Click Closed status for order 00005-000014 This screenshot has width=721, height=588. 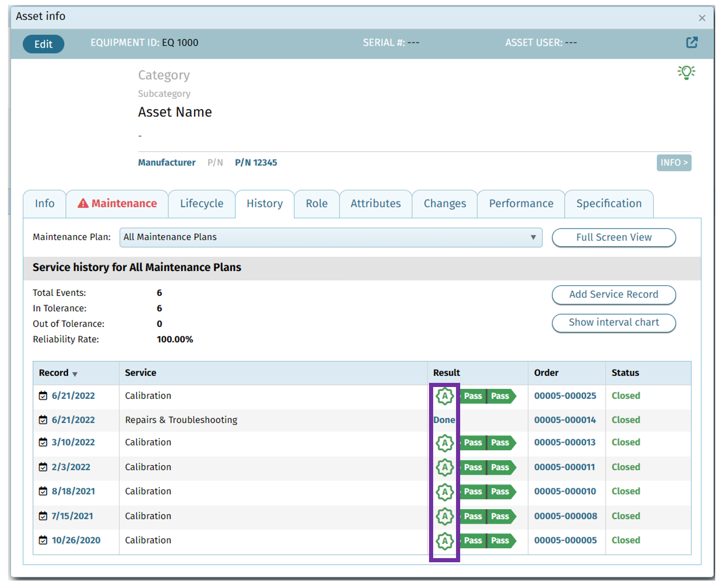[x=625, y=420]
